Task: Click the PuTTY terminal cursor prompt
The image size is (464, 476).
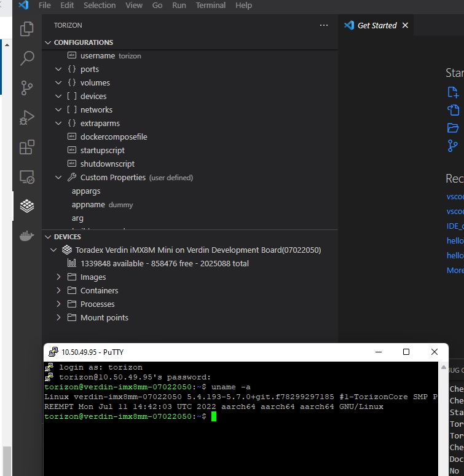Action: click(x=214, y=416)
